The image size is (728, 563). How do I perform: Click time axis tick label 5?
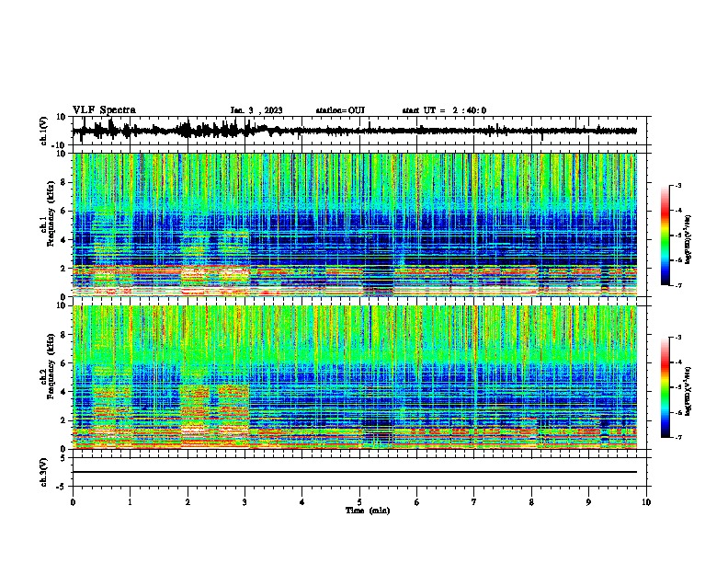pyautogui.click(x=359, y=502)
